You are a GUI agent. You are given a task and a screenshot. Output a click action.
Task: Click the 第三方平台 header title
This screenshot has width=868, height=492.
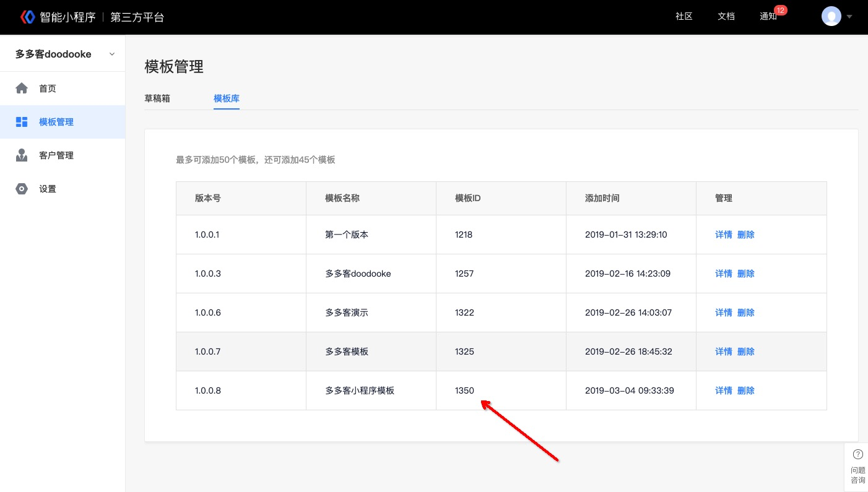137,17
